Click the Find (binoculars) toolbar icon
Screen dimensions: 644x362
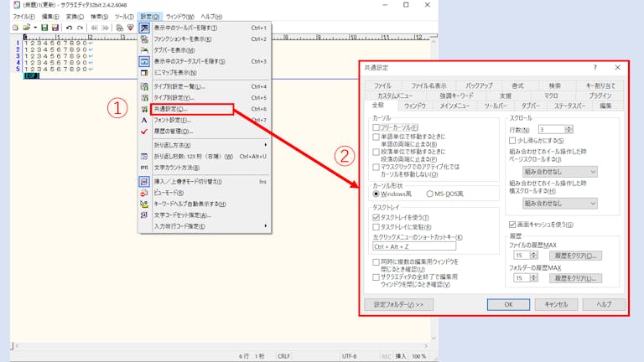(120, 28)
